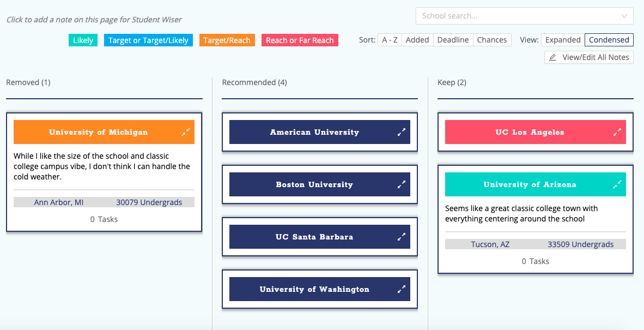The image size is (644, 330).
Task: Expand the American University card icon
Action: (x=401, y=132)
